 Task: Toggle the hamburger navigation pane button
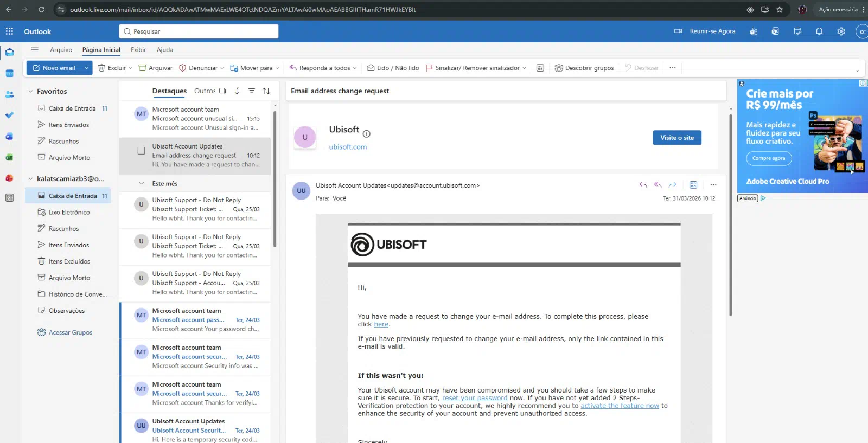[35, 50]
